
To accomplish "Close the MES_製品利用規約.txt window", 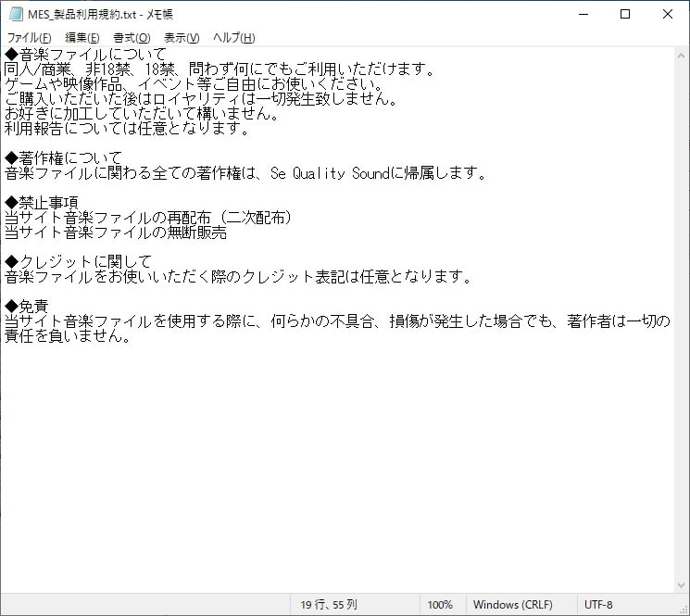I will pos(667,14).
